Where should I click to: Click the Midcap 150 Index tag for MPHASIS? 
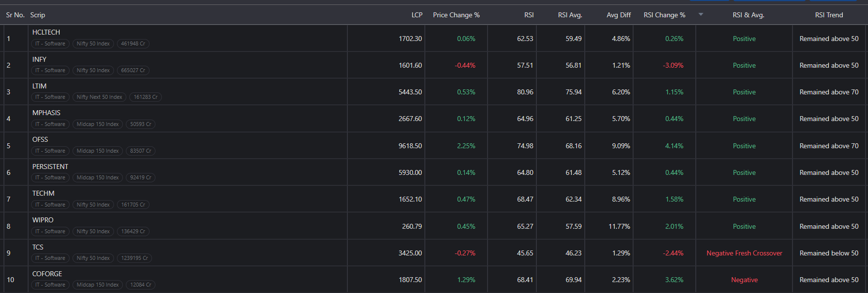coord(98,124)
